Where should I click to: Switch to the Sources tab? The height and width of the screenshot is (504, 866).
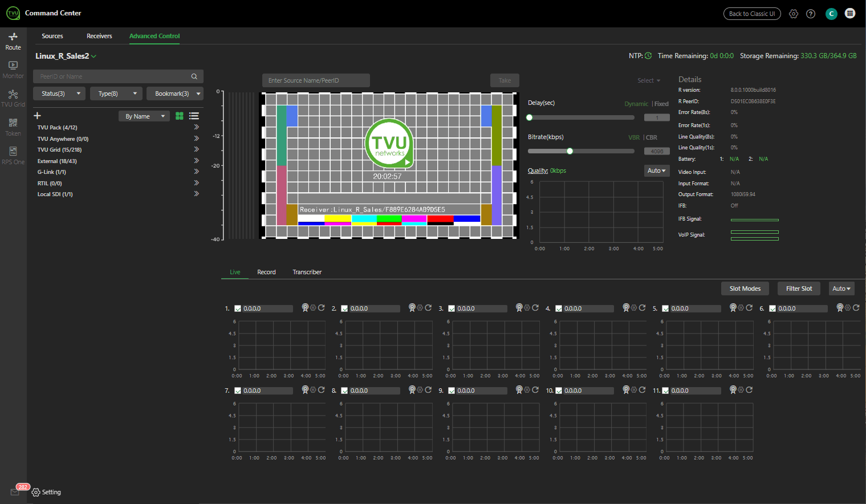point(52,36)
